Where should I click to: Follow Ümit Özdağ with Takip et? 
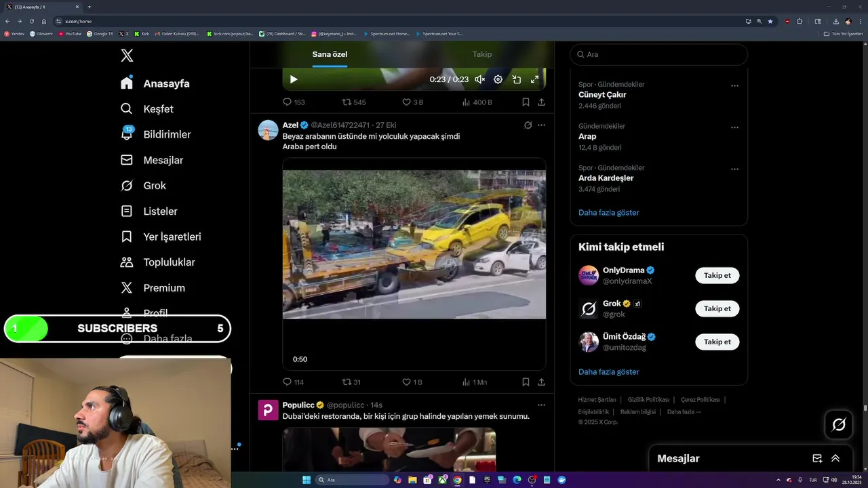(717, 342)
